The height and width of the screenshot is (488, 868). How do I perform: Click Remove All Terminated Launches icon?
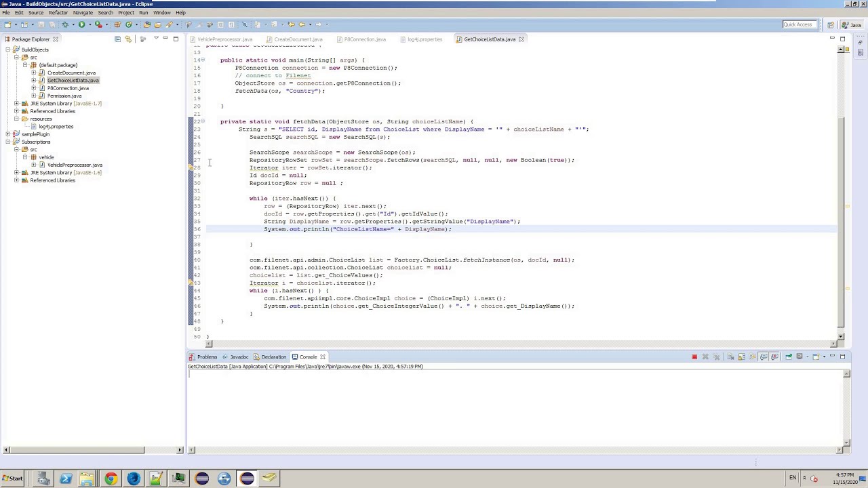(x=716, y=357)
